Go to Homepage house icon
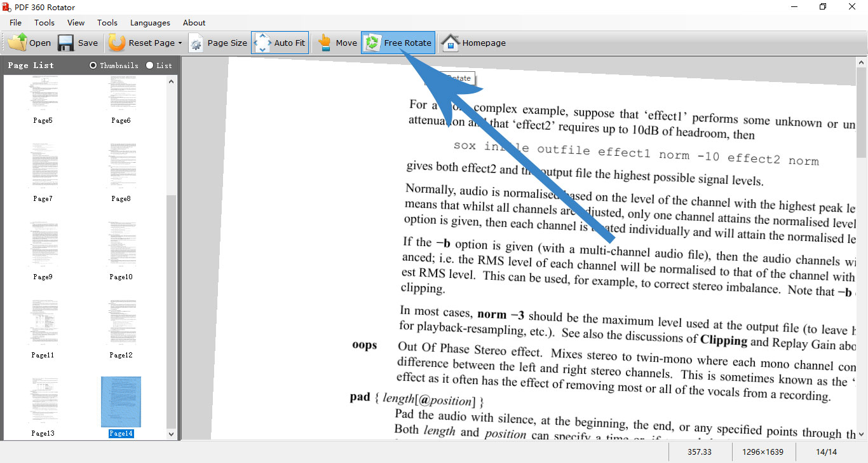This screenshot has height=463, width=868. 451,43
